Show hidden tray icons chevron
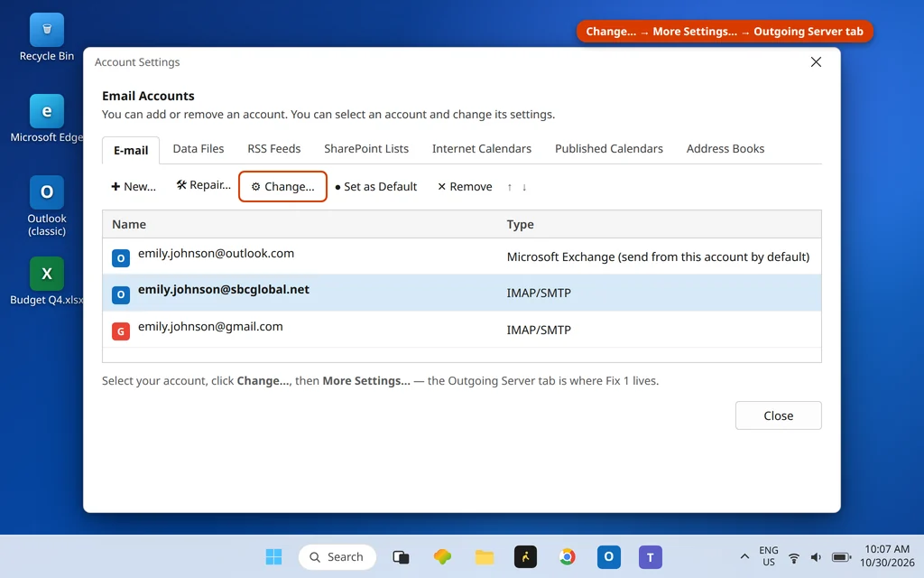Screen dimensions: 924x578 tap(744, 556)
